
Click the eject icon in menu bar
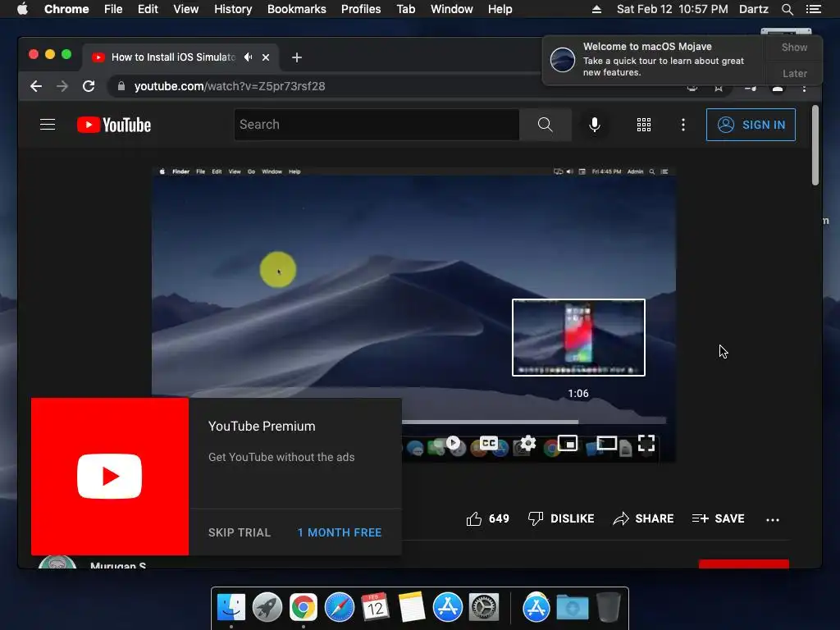596,9
